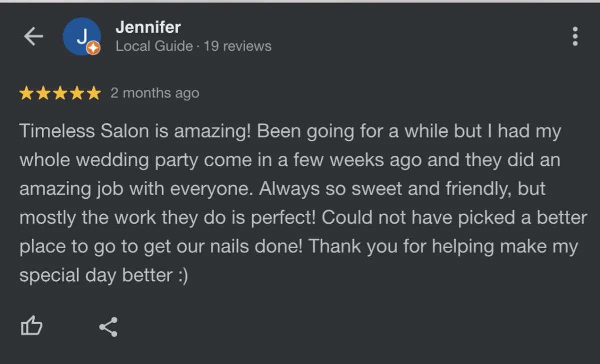Click the fifth yellow rating star
This screenshot has width=600, height=364.
(x=93, y=93)
